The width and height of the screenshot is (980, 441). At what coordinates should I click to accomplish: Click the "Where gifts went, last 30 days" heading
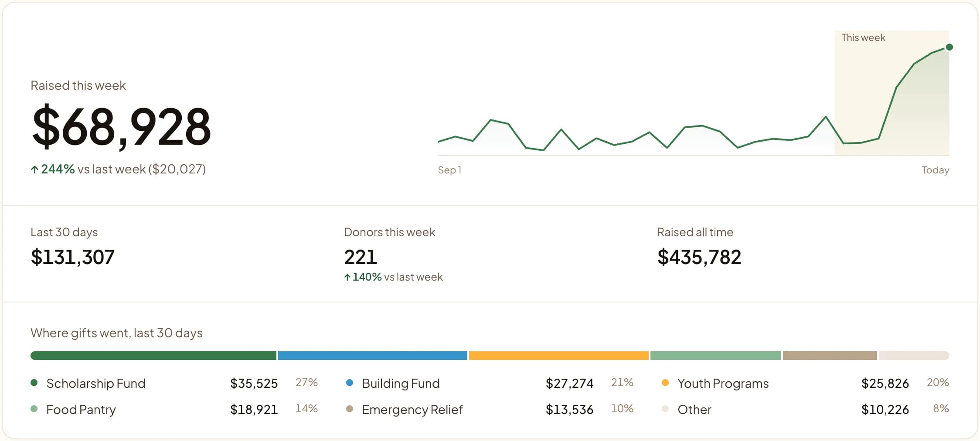116,333
